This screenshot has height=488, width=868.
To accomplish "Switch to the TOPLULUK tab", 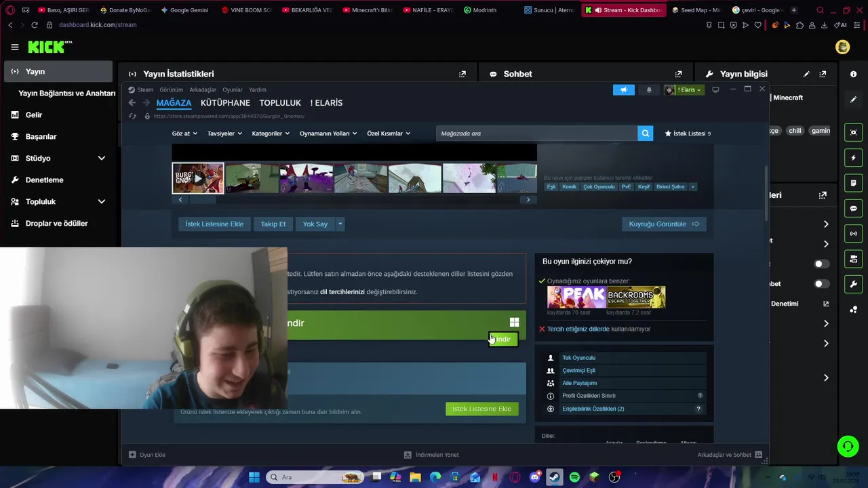I will point(280,103).
